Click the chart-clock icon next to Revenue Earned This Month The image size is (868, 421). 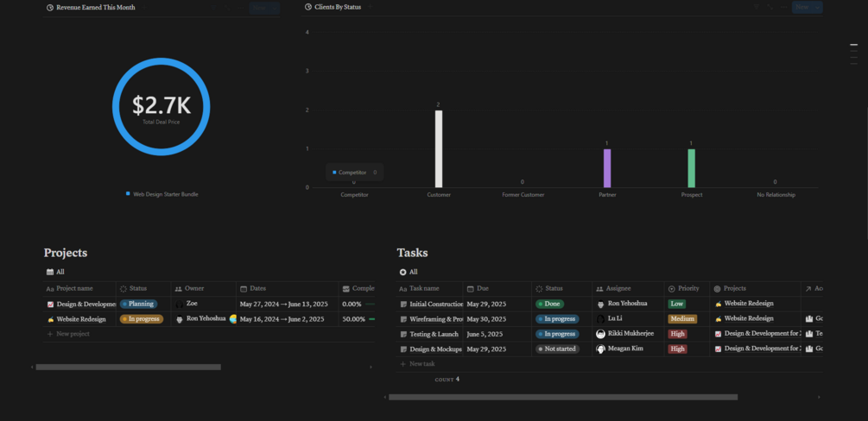click(x=50, y=8)
